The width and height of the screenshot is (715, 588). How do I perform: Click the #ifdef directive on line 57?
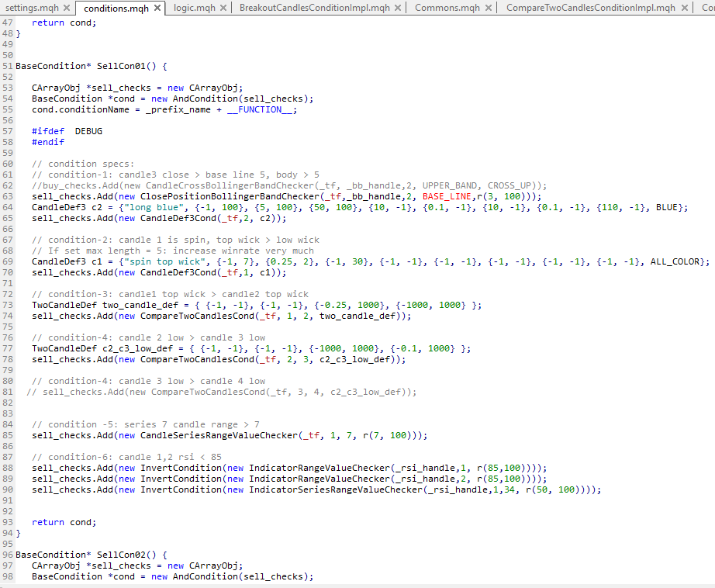coord(48,131)
